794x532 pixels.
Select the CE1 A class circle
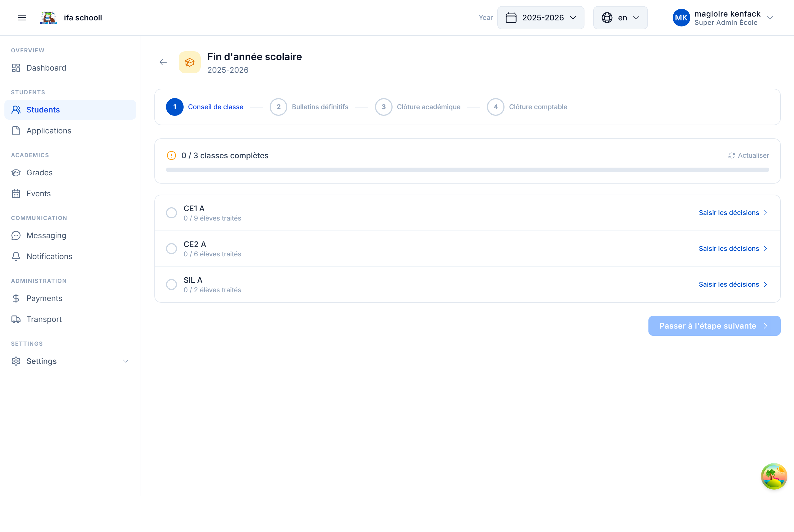(171, 213)
